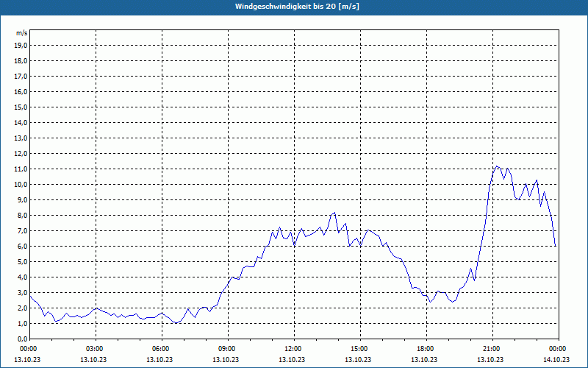This screenshot has width=588, height=368.
Task: Click the 15,0 y-axis label
Action: (21, 107)
